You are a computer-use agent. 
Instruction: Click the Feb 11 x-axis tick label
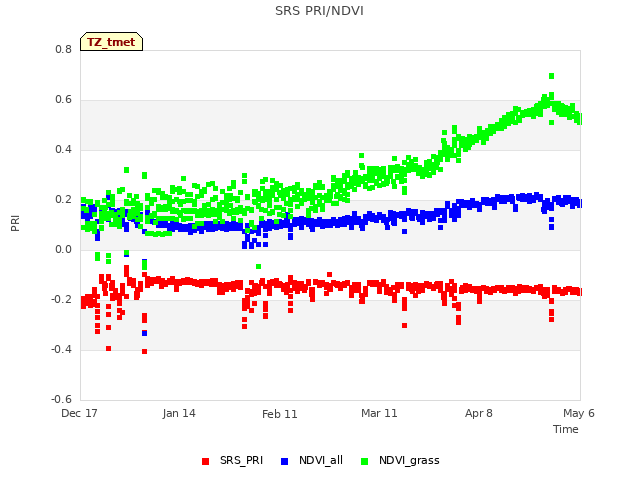[x=280, y=414]
